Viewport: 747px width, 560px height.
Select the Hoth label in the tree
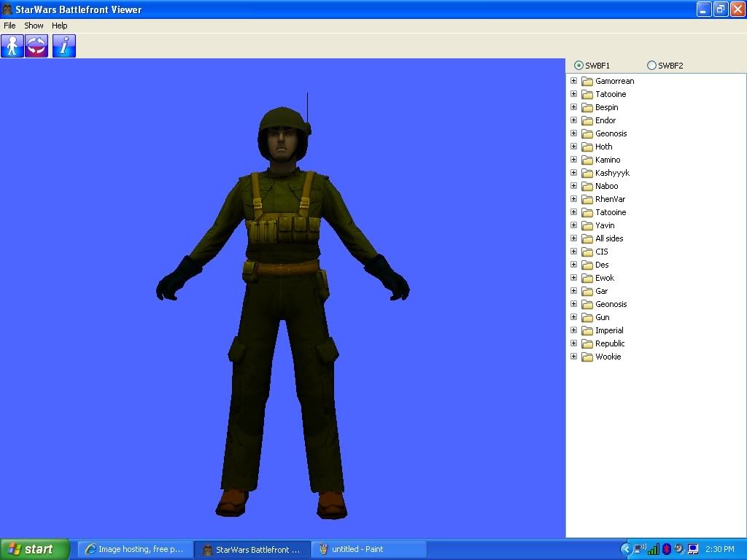[603, 146]
